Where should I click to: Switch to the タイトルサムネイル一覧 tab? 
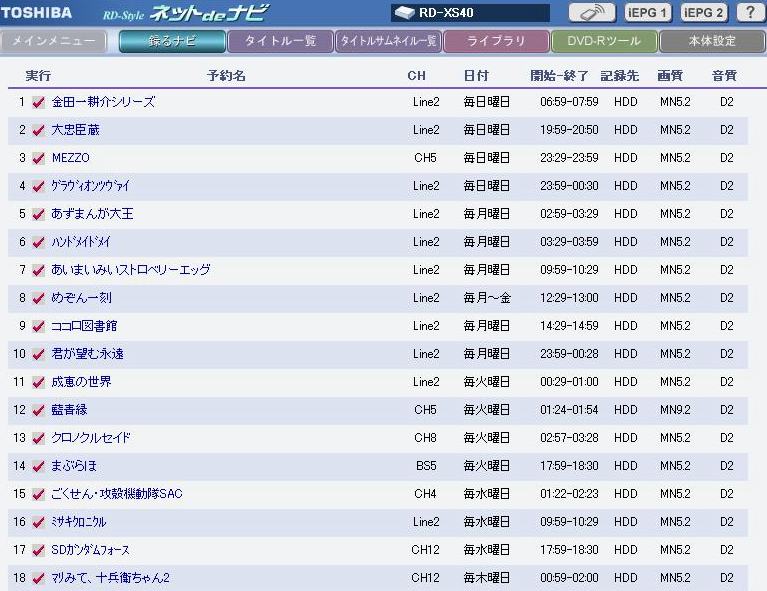(x=388, y=41)
